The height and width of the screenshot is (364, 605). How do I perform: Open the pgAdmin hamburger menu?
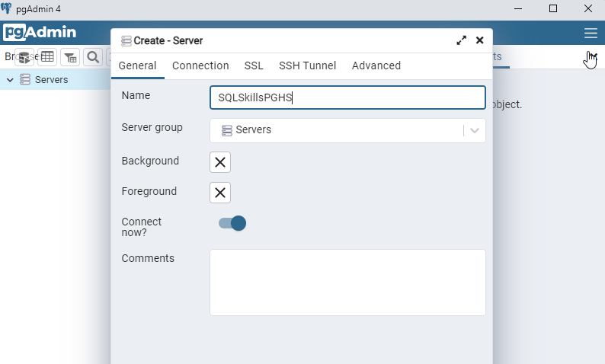coord(591,34)
